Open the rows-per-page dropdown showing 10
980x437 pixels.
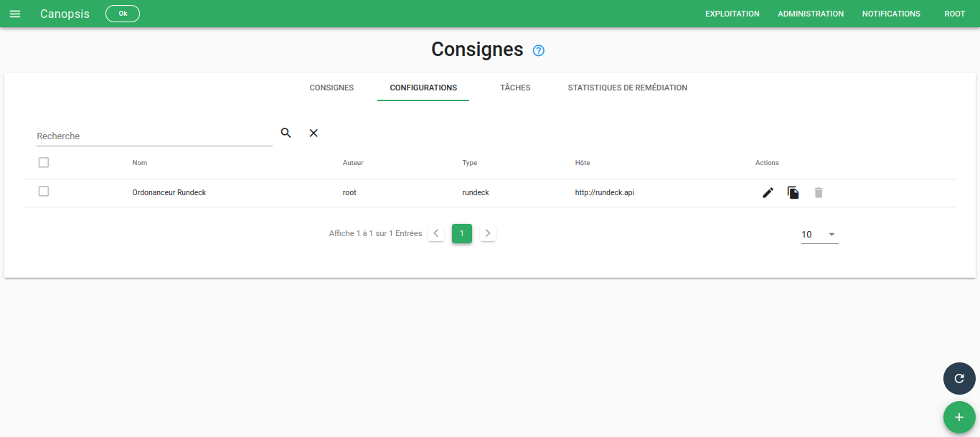click(x=819, y=235)
